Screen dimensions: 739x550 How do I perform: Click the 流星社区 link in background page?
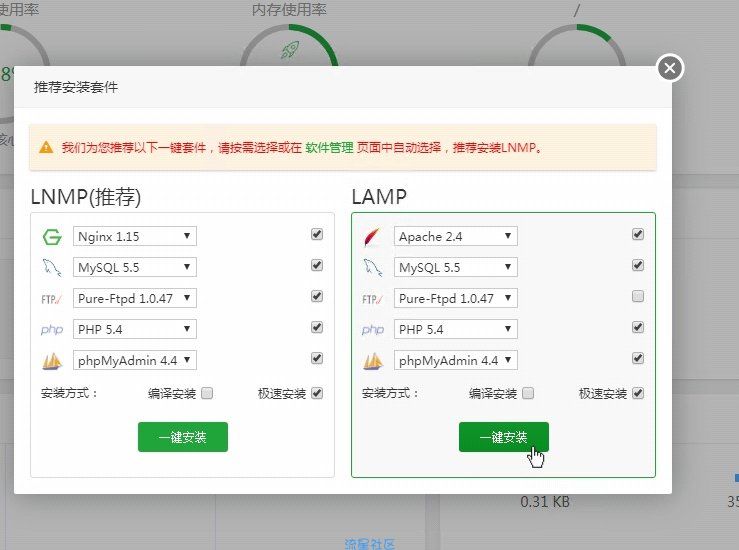pos(370,544)
